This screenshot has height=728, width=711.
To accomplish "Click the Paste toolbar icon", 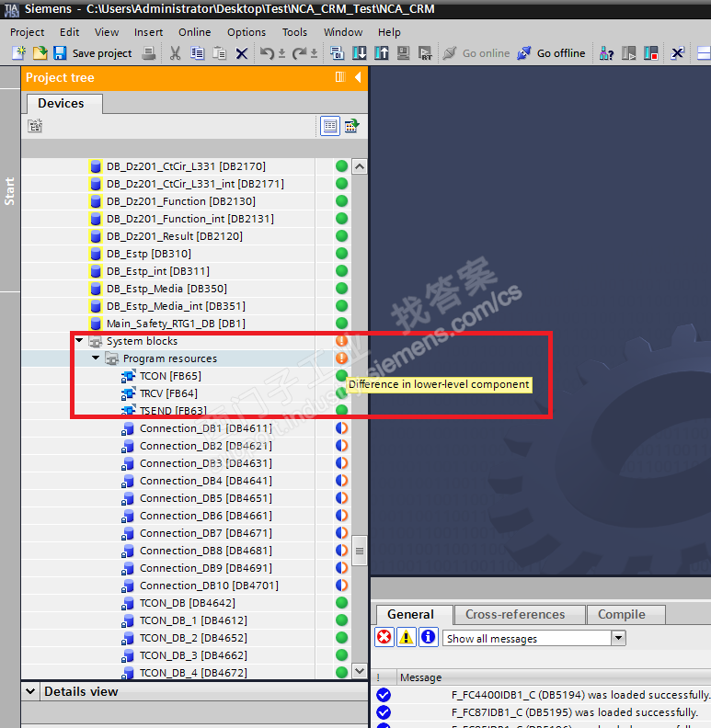I will point(219,53).
